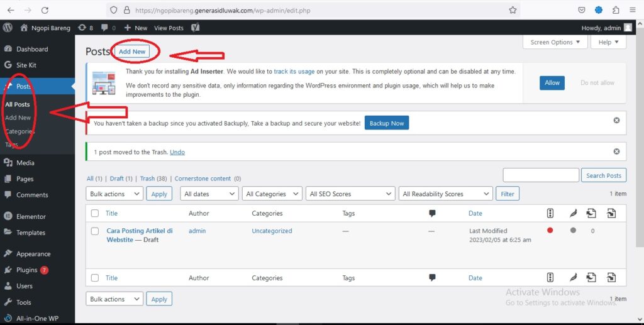
Task: Toggle select-all checkbox in table header
Action: pos(95,214)
